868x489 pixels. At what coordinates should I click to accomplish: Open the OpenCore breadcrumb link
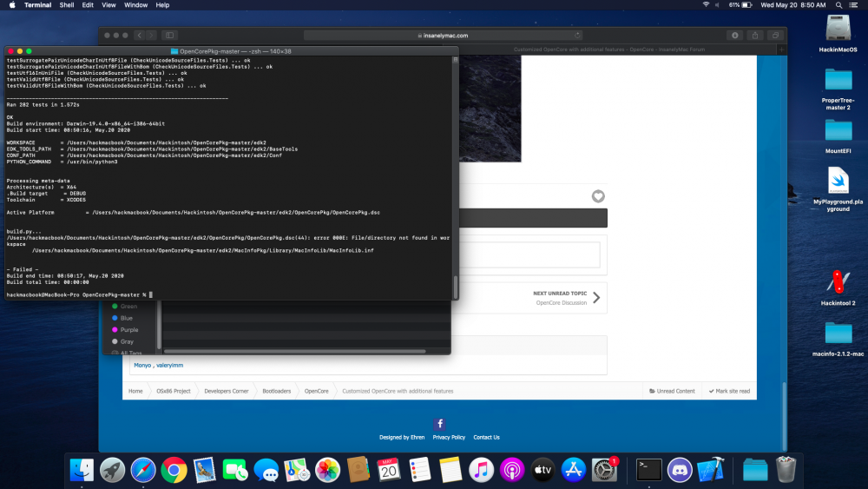click(x=317, y=391)
